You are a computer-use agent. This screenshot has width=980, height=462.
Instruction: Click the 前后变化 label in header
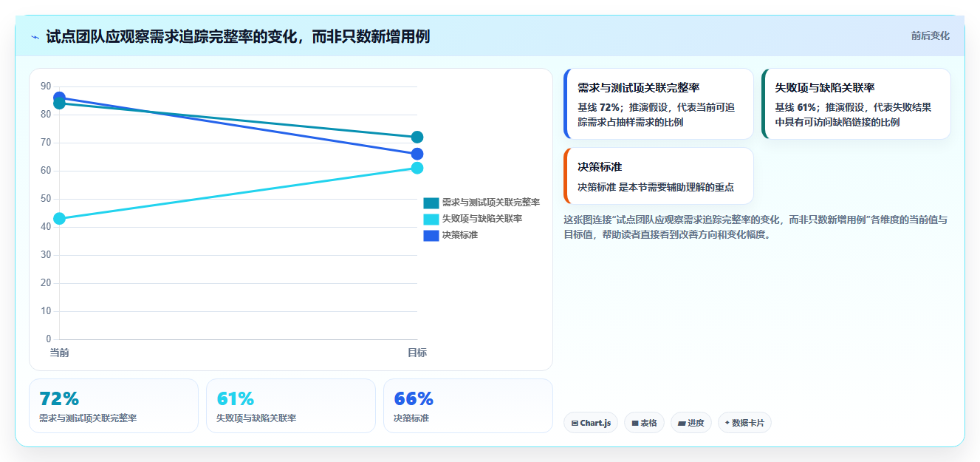coord(930,36)
